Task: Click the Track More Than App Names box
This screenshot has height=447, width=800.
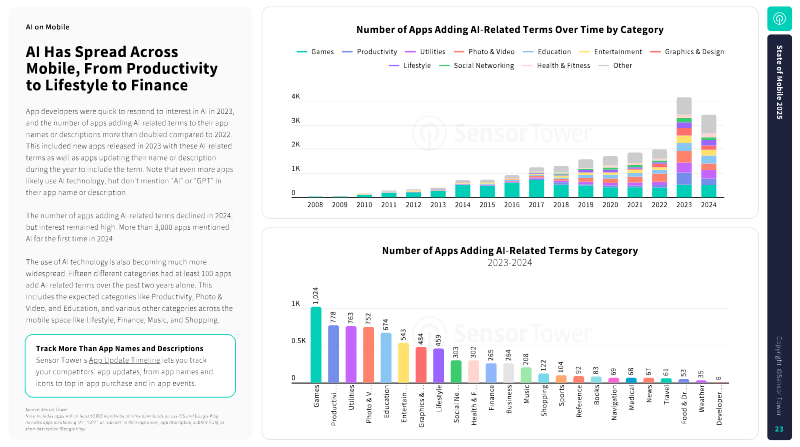Action: (x=130, y=366)
